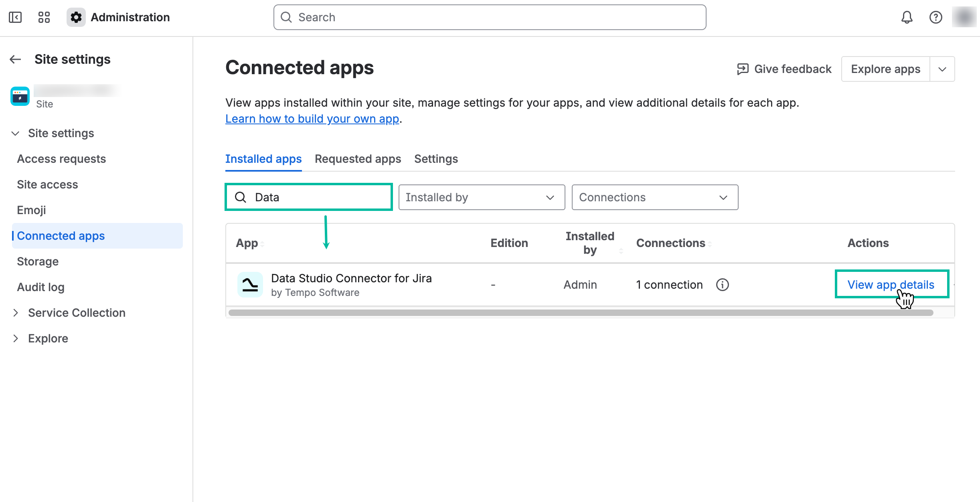The height and width of the screenshot is (502, 980).
Task: Click Data Studio Connector for Jira name
Action: (351, 278)
